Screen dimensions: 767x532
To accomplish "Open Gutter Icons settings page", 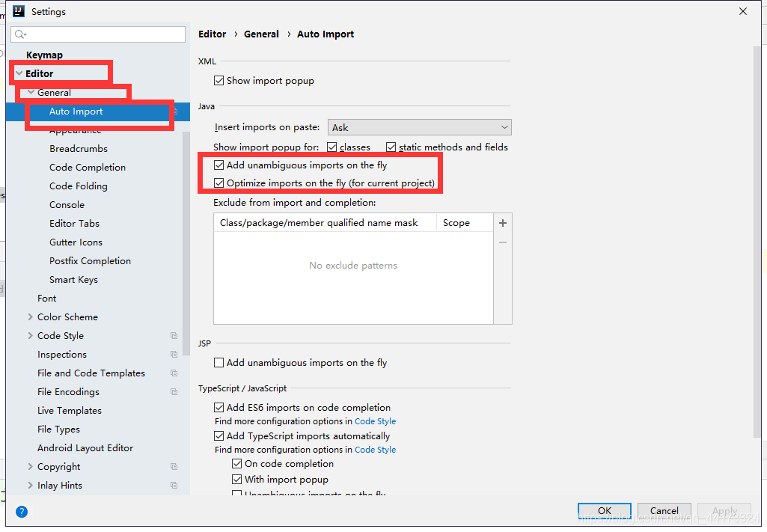I will [x=76, y=242].
